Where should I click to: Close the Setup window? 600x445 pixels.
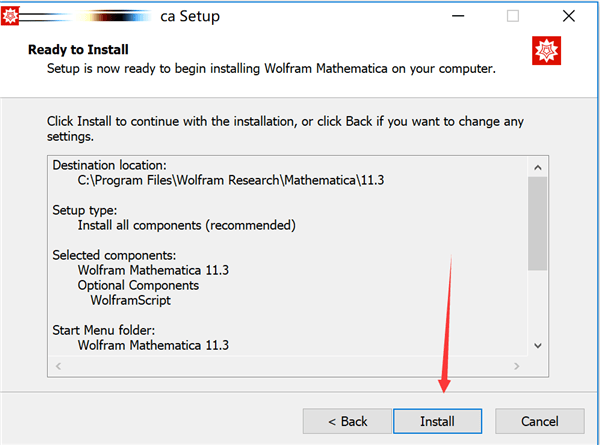(x=568, y=16)
